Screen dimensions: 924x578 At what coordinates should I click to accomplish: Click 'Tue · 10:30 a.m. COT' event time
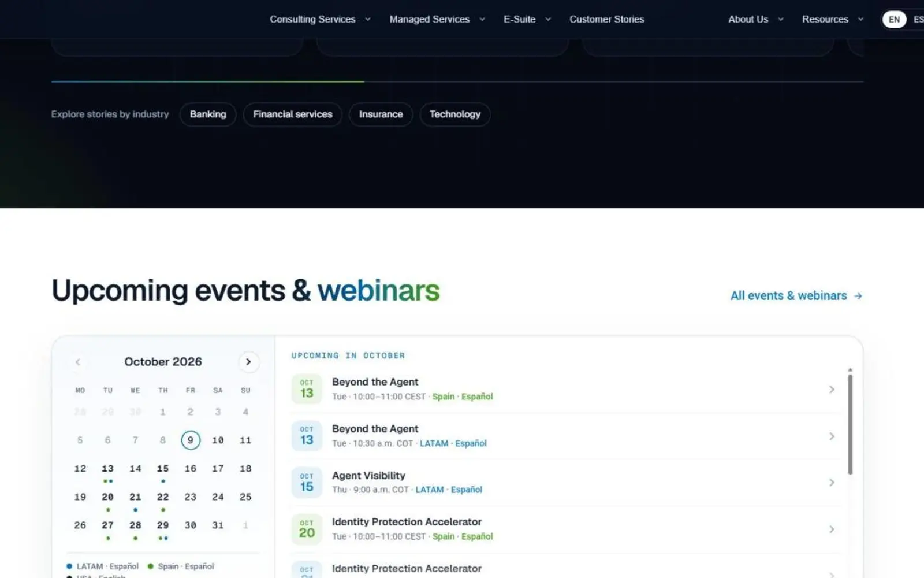coord(372,443)
